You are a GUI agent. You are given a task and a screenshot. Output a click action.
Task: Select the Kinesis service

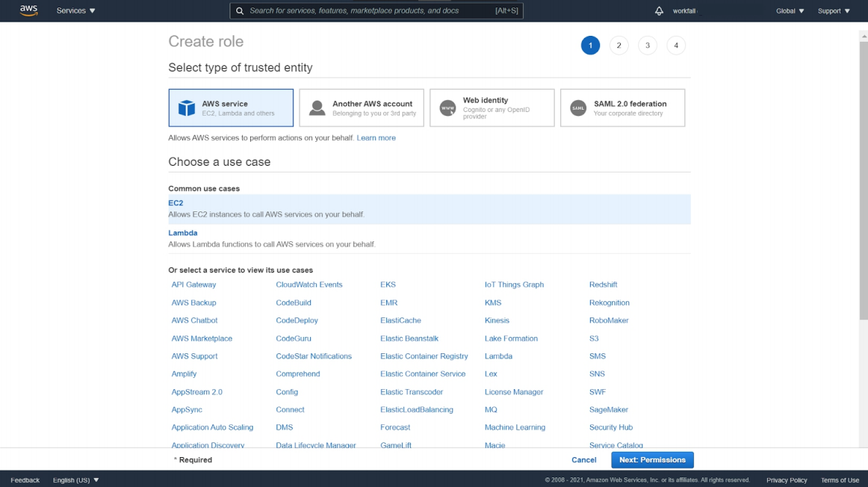click(497, 320)
